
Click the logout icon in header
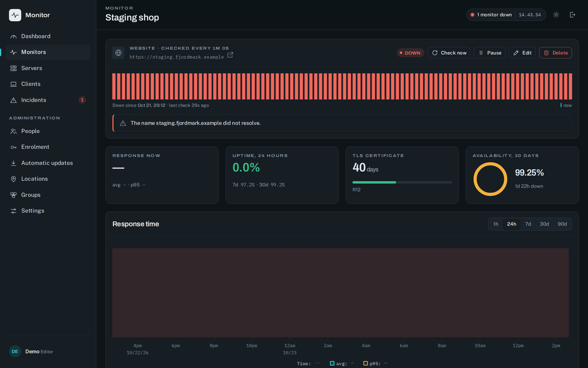coord(572,15)
